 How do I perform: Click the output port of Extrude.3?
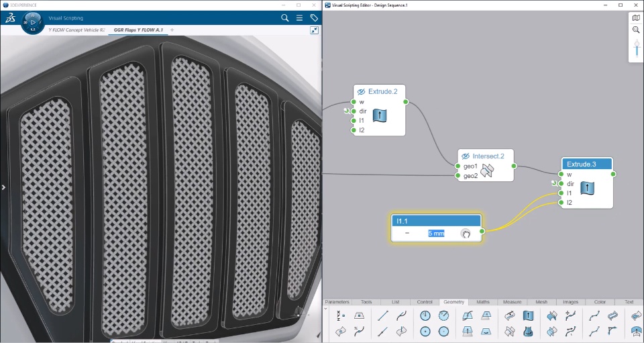pos(613,174)
